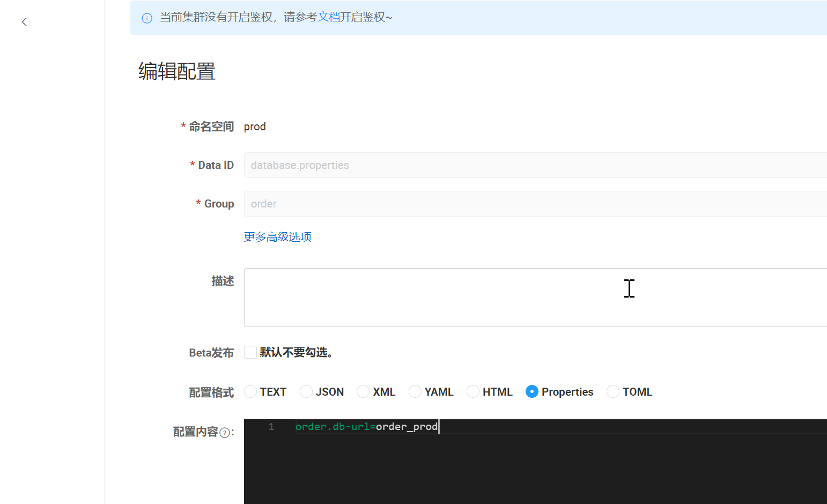Click the info icon in the blue banner
The height and width of the screenshot is (504, 827).
pos(147,18)
